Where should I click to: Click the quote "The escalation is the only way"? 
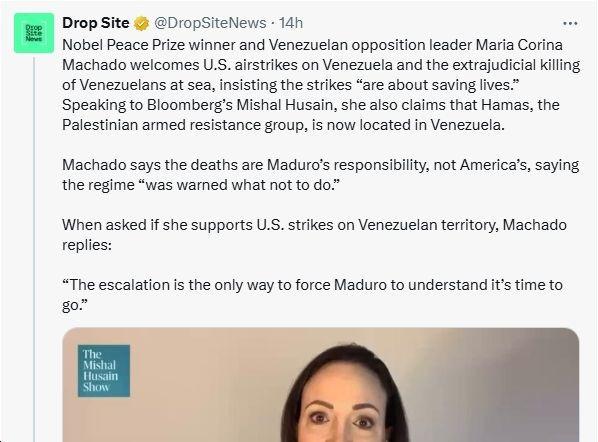click(x=312, y=295)
